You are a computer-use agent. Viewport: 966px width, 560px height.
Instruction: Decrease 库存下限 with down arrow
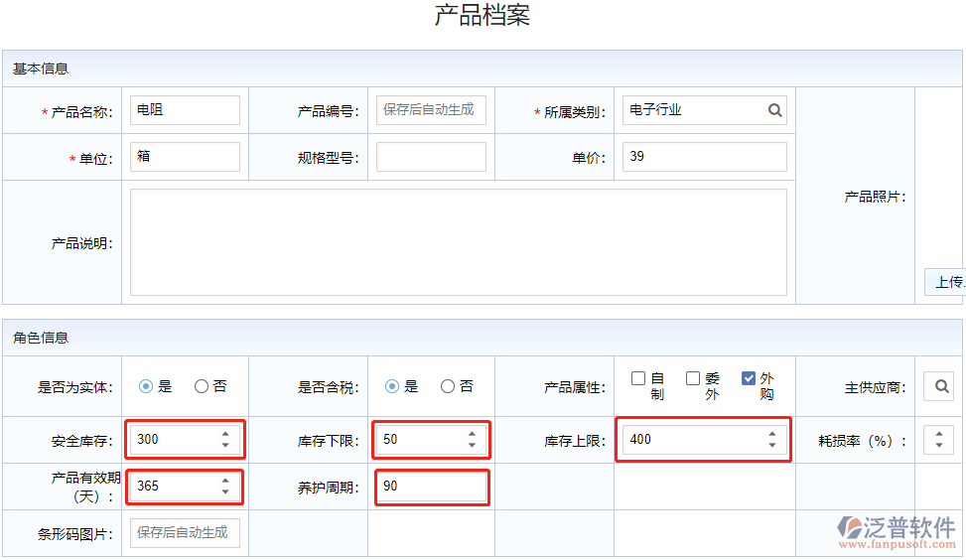coord(472,444)
